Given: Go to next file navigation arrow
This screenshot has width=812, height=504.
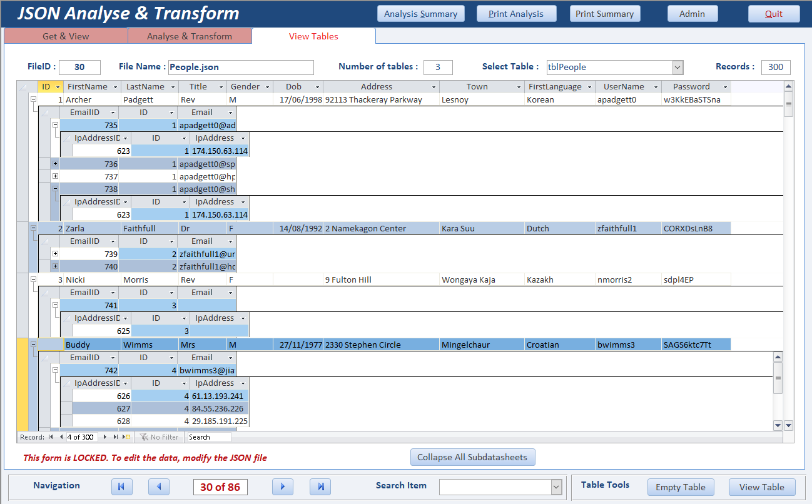Looking at the screenshot, I should [283, 486].
